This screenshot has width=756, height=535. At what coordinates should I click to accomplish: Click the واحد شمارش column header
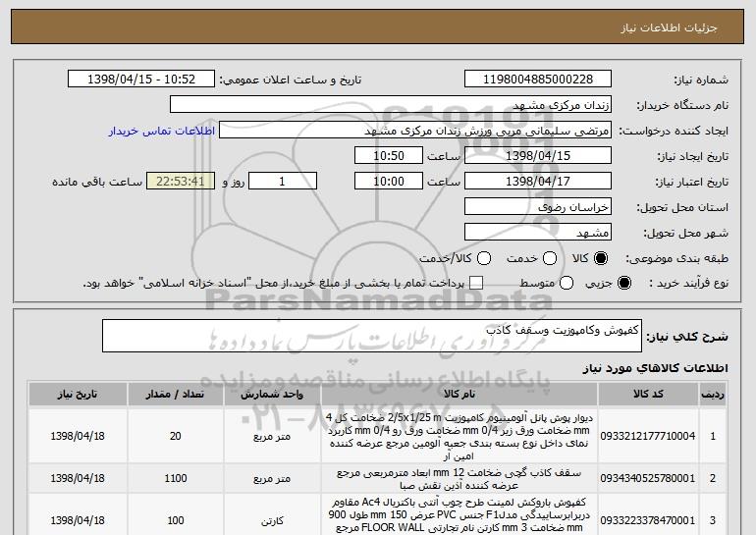pyautogui.click(x=272, y=395)
